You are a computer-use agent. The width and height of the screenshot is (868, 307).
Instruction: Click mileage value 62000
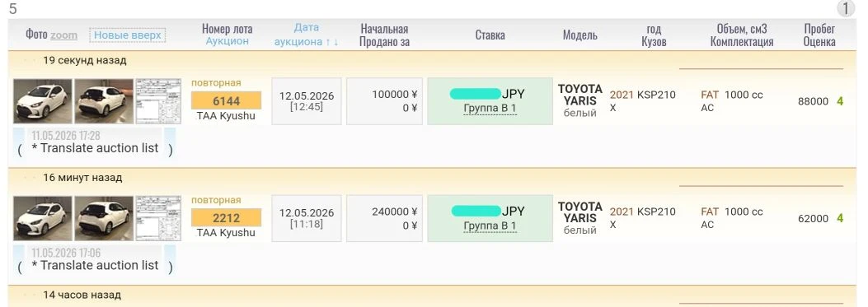click(814, 218)
